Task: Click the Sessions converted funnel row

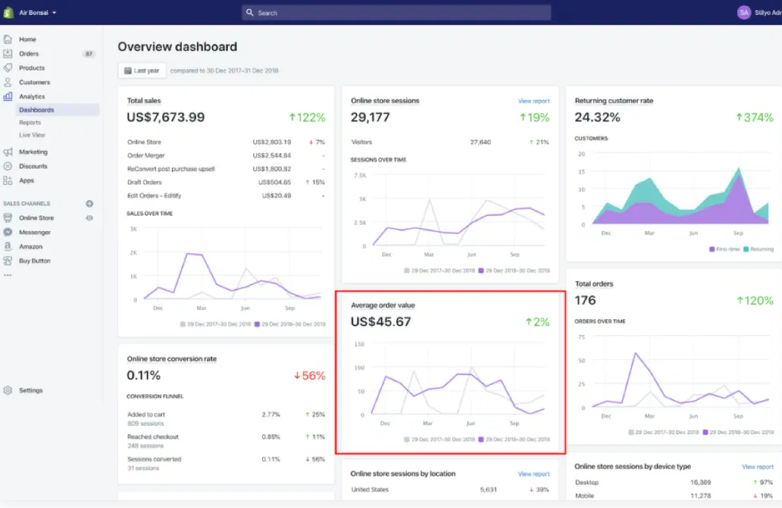Action: [x=226, y=464]
